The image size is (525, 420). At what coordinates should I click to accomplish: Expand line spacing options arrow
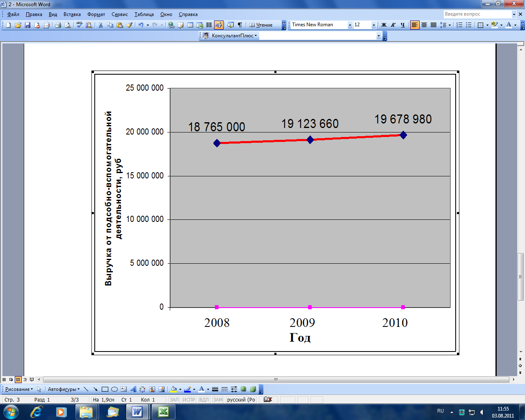(450, 25)
